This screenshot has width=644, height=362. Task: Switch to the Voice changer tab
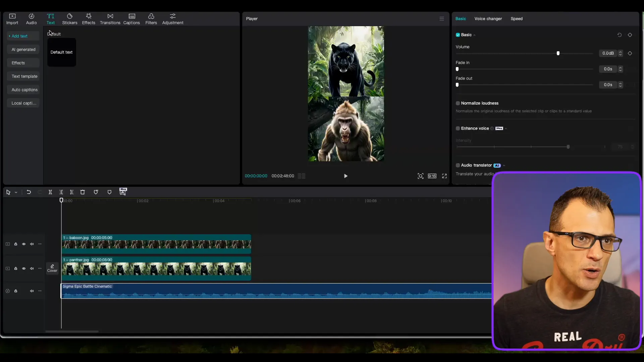[488, 19]
